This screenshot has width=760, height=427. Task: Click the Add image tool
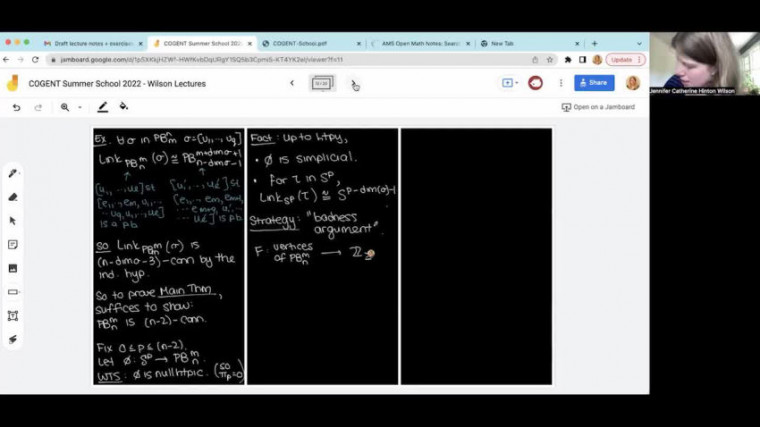[x=13, y=268]
